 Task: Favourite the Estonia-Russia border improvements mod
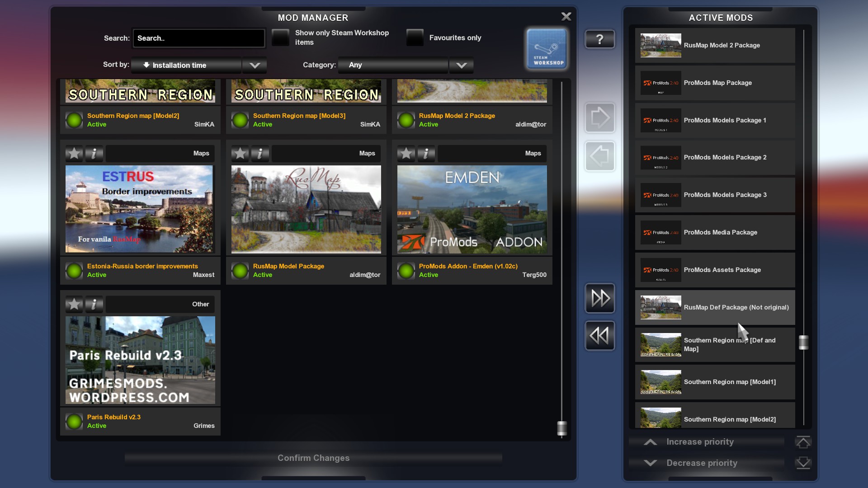pyautogui.click(x=74, y=154)
